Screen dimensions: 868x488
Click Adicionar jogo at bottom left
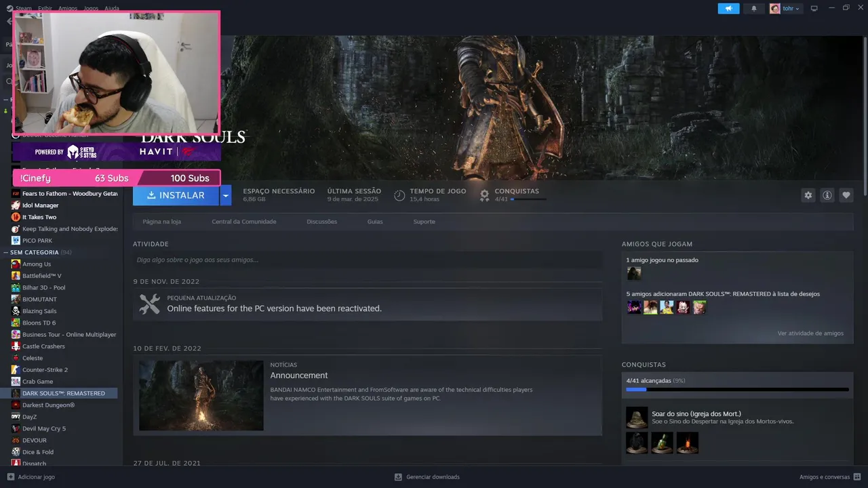[x=31, y=477]
